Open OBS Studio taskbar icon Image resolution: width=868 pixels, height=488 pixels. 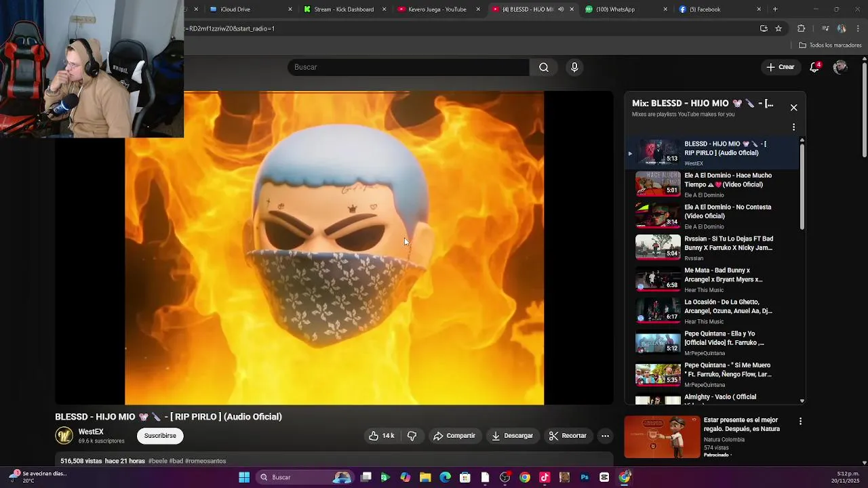click(x=505, y=477)
